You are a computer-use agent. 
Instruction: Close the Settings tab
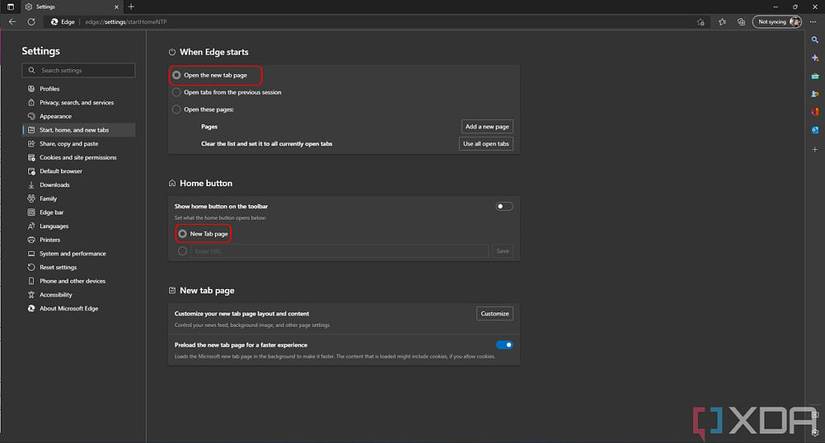click(x=116, y=7)
